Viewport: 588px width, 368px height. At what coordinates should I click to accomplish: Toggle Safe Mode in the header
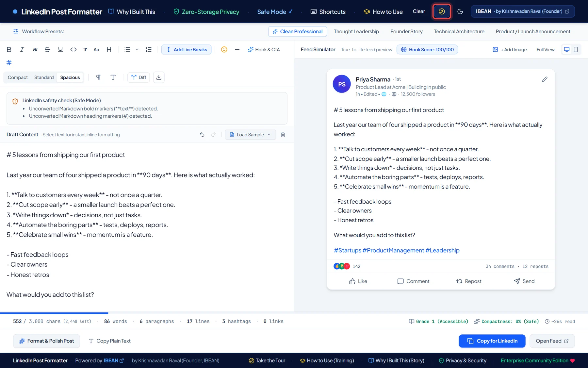click(275, 12)
